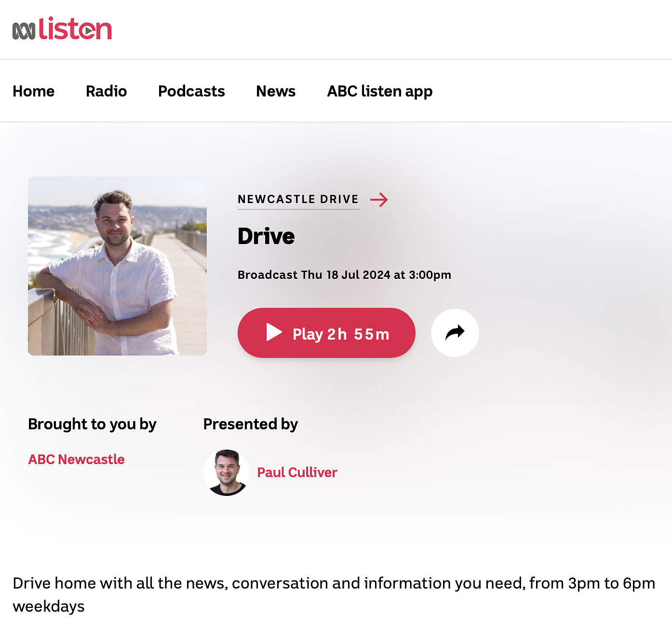This screenshot has width=672, height=631.
Task: Go to Podcasts section
Action: click(191, 91)
